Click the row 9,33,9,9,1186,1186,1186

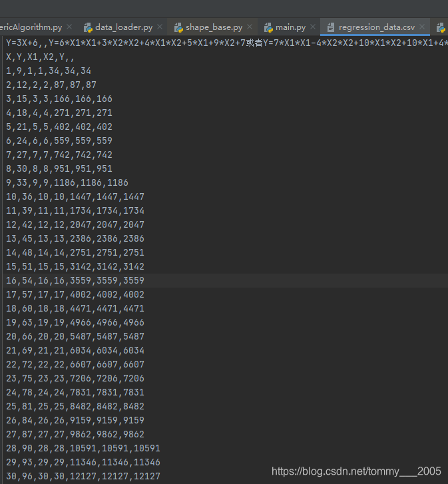67,182
